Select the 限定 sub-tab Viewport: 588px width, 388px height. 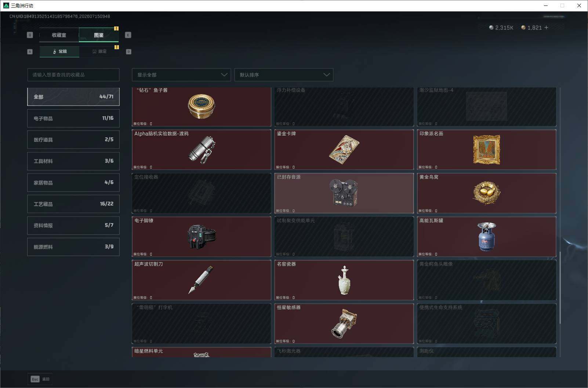[99, 51]
